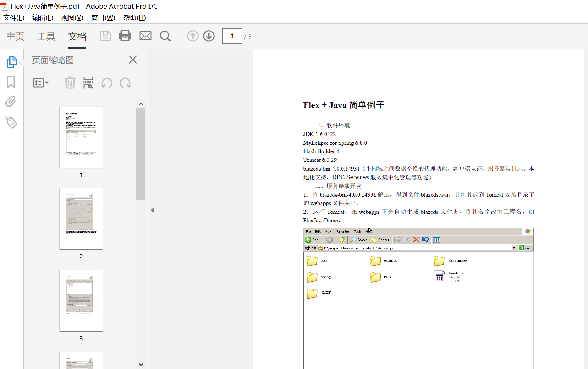Print the document with printer icon
588x369 pixels.
click(x=125, y=36)
